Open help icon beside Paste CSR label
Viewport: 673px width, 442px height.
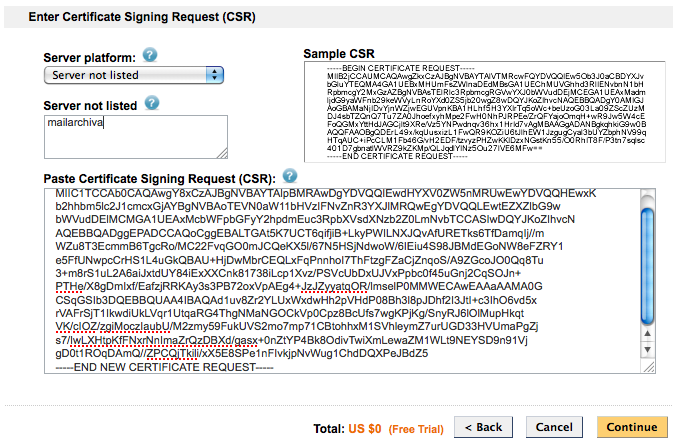(290, 176)
